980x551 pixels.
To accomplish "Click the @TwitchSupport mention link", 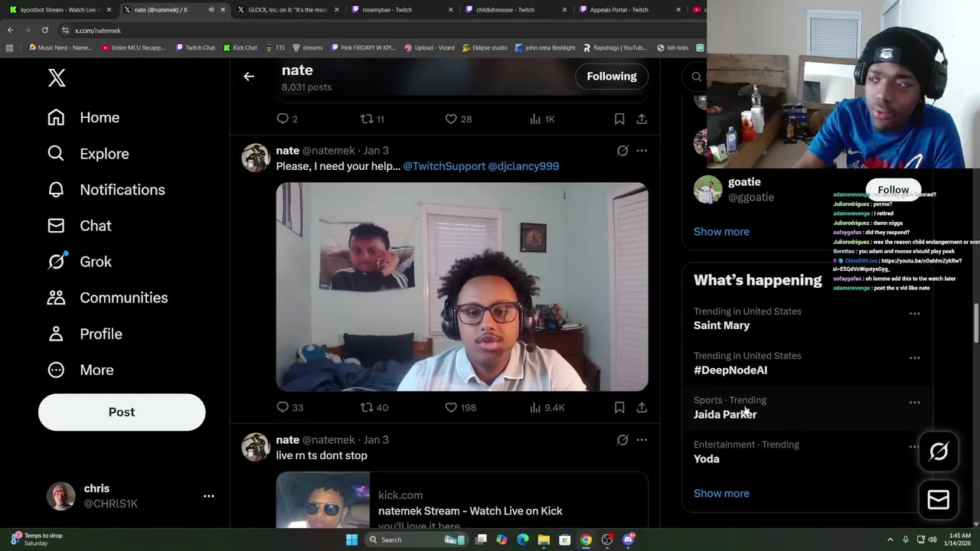I will coord(444,166).
